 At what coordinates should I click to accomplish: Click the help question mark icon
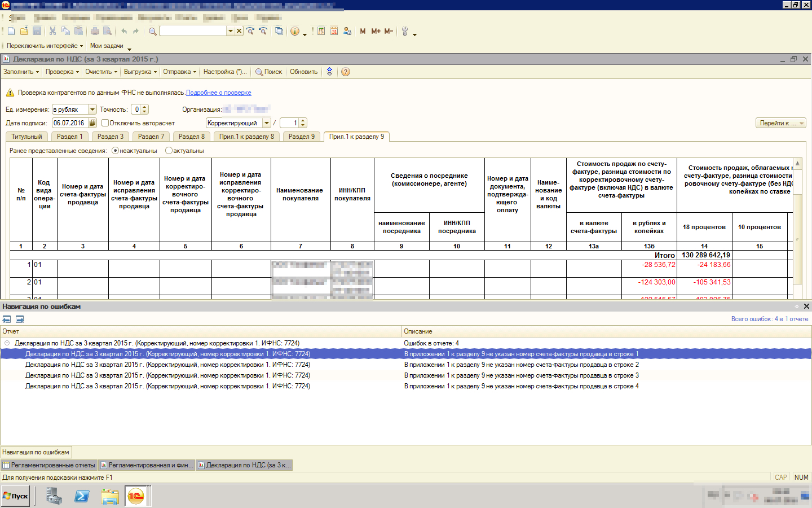[x=346, y=72]
